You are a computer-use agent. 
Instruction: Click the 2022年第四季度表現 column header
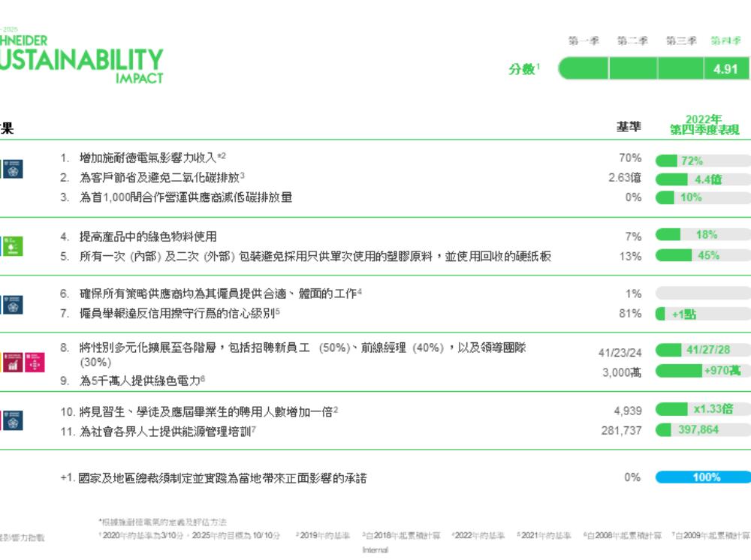point(704,125)
